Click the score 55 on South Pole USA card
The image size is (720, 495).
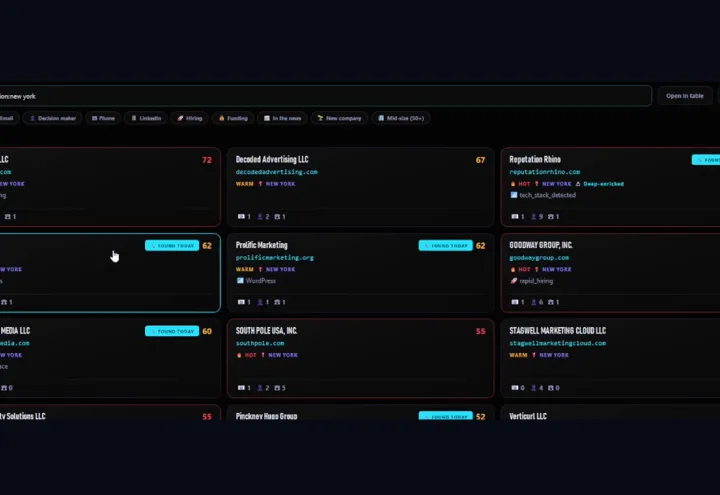point(480,331)
